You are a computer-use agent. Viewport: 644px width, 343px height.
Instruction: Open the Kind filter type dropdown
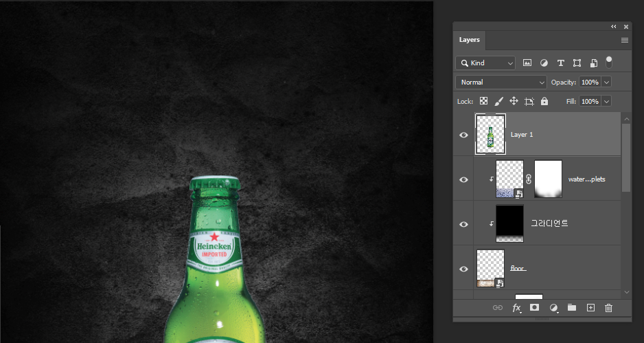pos(485,63)
